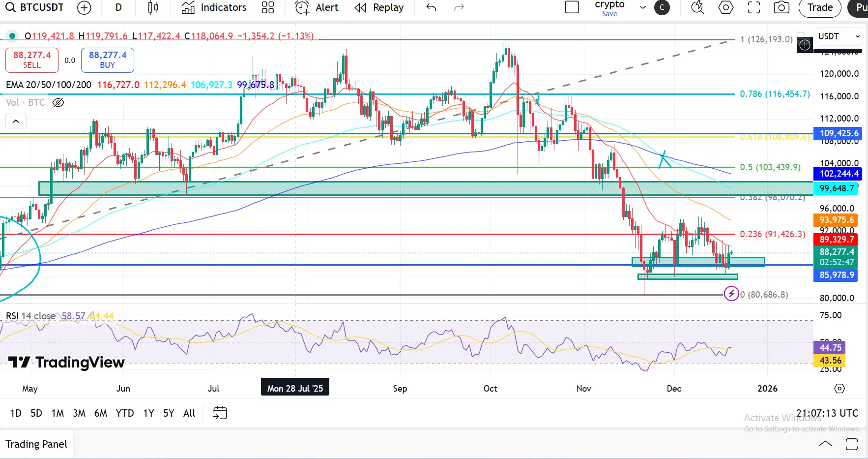
Task: Open the candlestick chart type selector
Action: tap(153, 7)
